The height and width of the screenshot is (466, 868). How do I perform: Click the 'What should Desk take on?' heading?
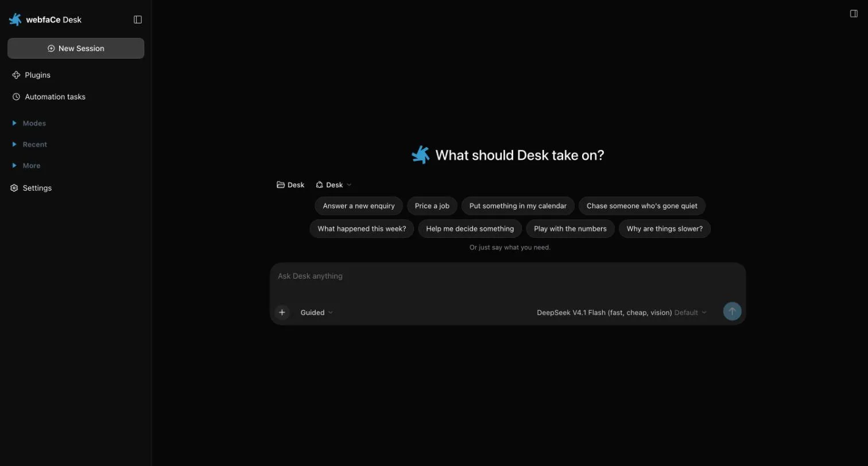pos(520,155)
